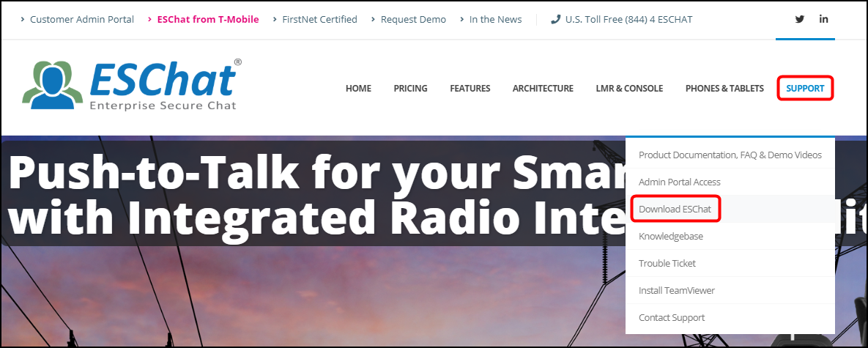Open PRICING in the navigation bar

(x=410, y=89)
